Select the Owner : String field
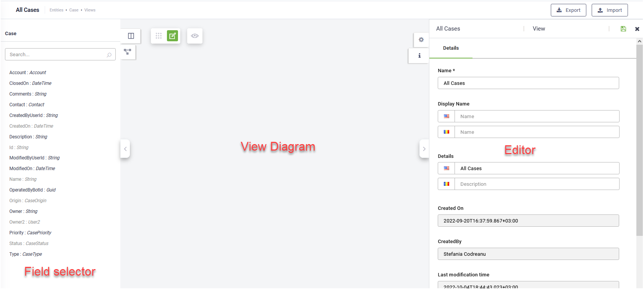644x289 pixels. [23, 211]
